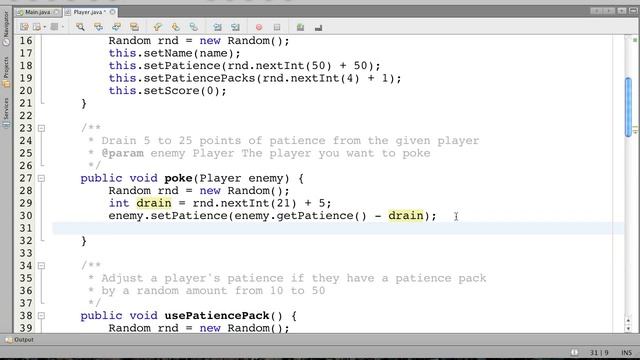Click the Last Edit toolbar icon

pyautogui.click(x=24, y=27)
